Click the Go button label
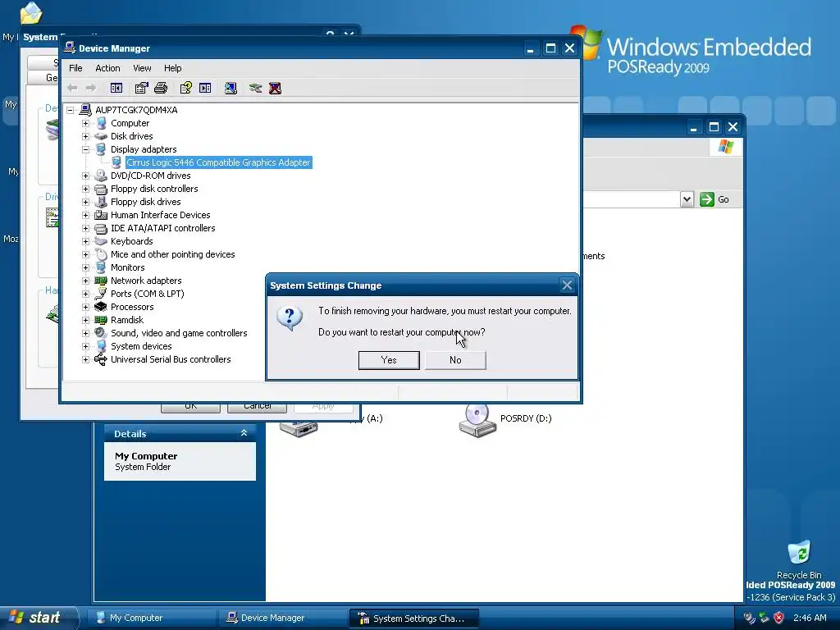 point(724,199)
